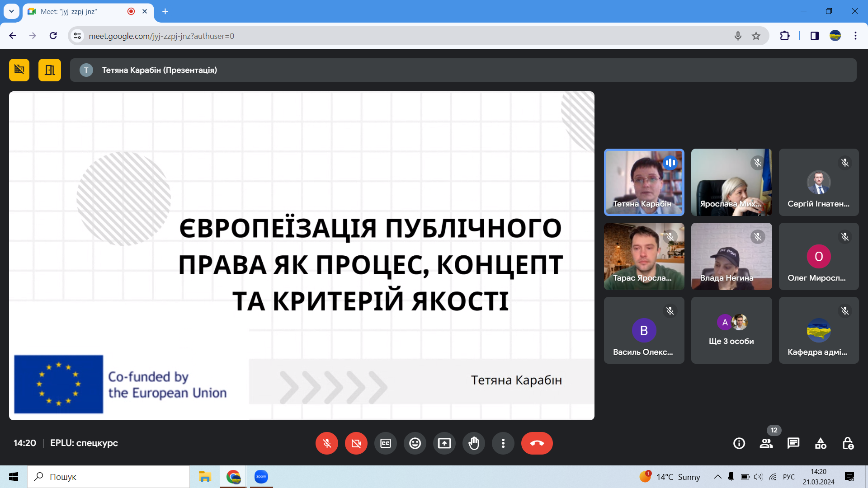Viewport: 868px width, 488px height.
Task: Open meeting details info icon
Action: pyautogui.click(x=739, y=443)
